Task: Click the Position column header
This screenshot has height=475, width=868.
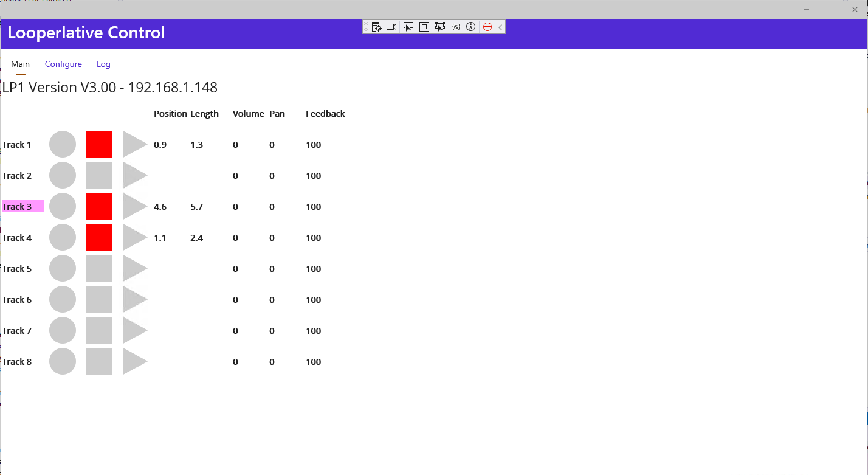Action: [x=170, y=114]
